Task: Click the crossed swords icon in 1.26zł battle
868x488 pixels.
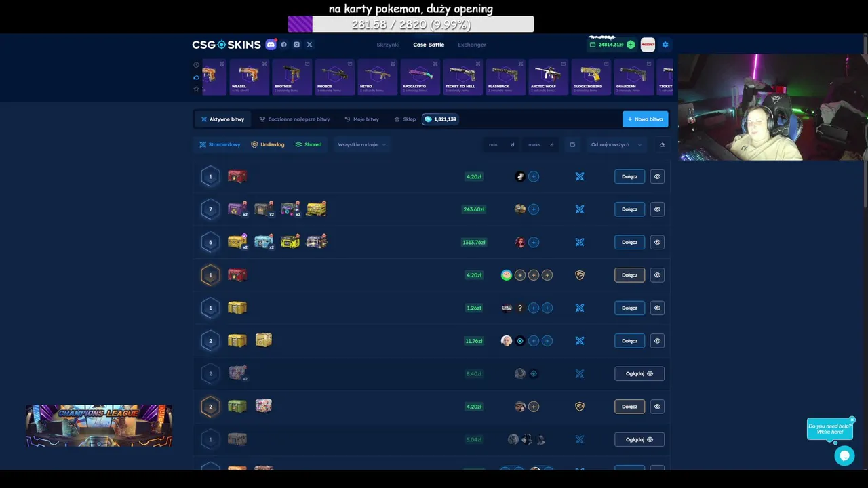Action: click(580, 308)
